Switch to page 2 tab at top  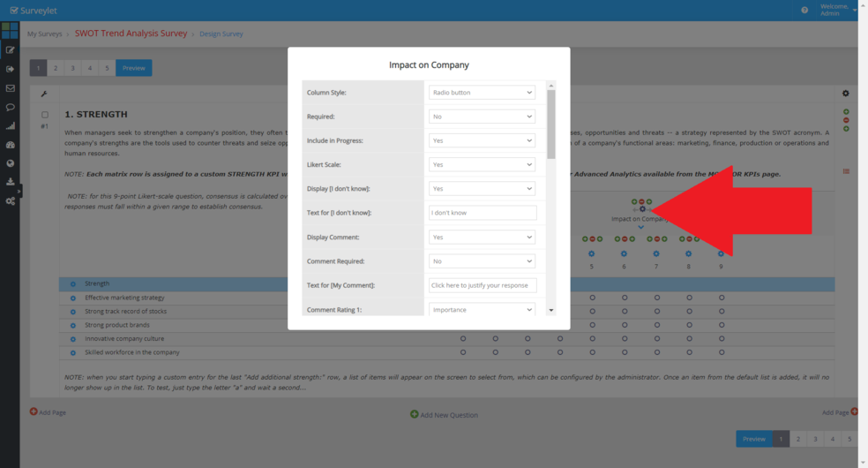(55, 68)
